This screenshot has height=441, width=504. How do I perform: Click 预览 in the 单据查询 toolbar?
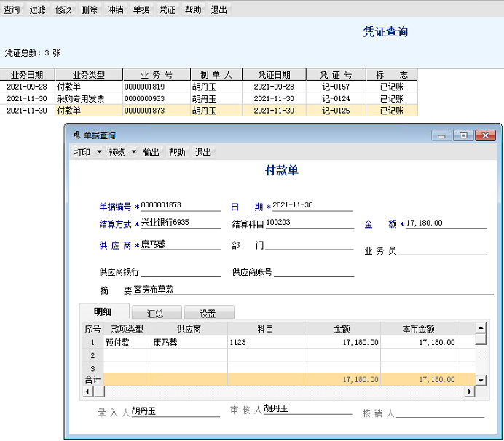tap(117, 152)
